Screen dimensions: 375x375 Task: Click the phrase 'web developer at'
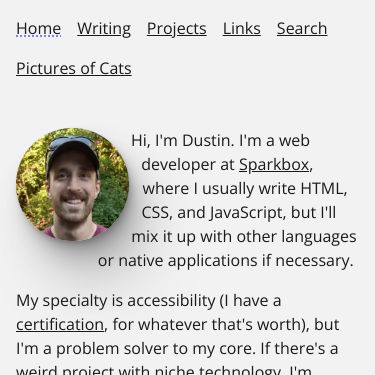click(x=227, y=153)
